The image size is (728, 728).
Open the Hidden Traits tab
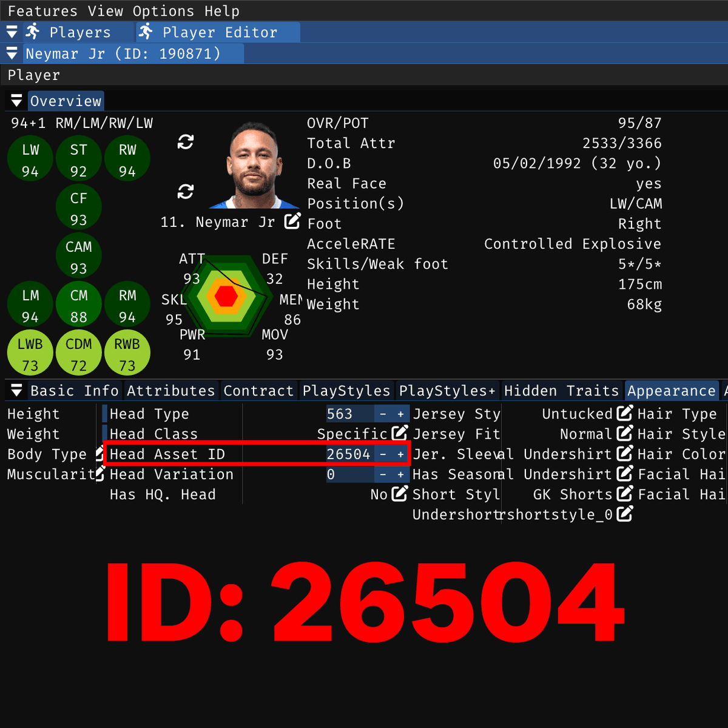(x=561, y=391)
